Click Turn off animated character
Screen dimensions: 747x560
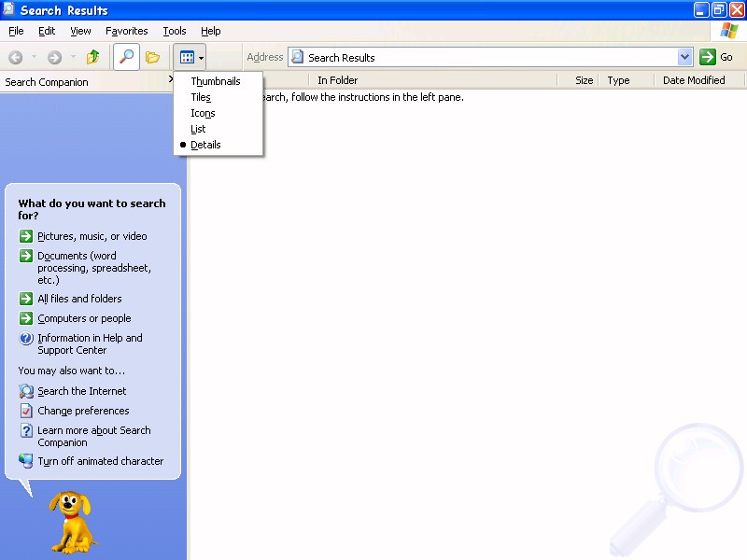pos(101,461)
